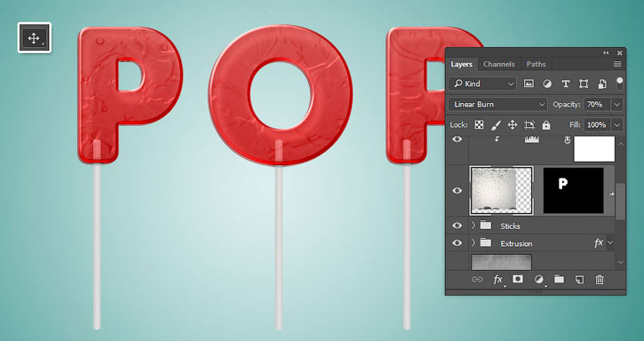The height and width of the screenshot is (341, 644).
Task: Click the Opacity 70% value field
Action: pyautogui.click(x=597, y=105)
